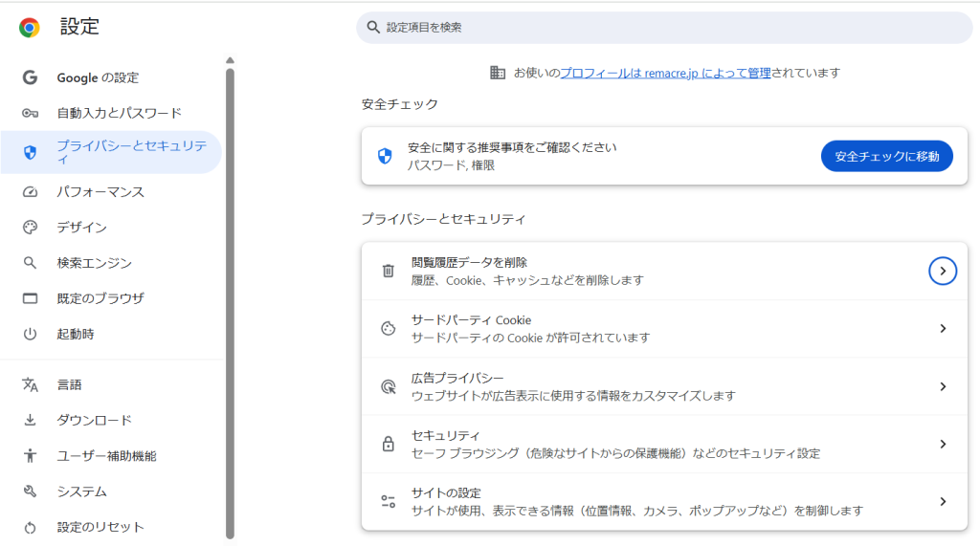
Task: Expand 広告プライバシー row chevron
Action: pyautogui.click(x=943, y=386)
